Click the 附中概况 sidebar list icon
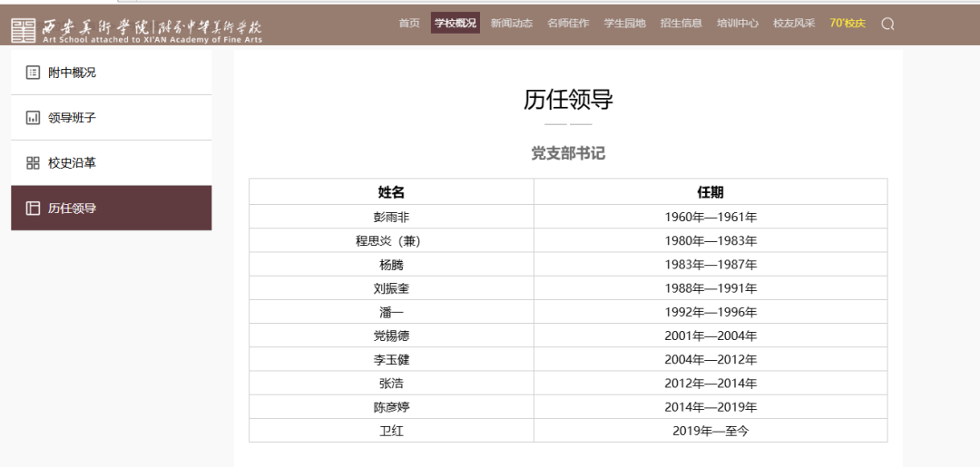The image size is (980, 467). click(33, 73)
